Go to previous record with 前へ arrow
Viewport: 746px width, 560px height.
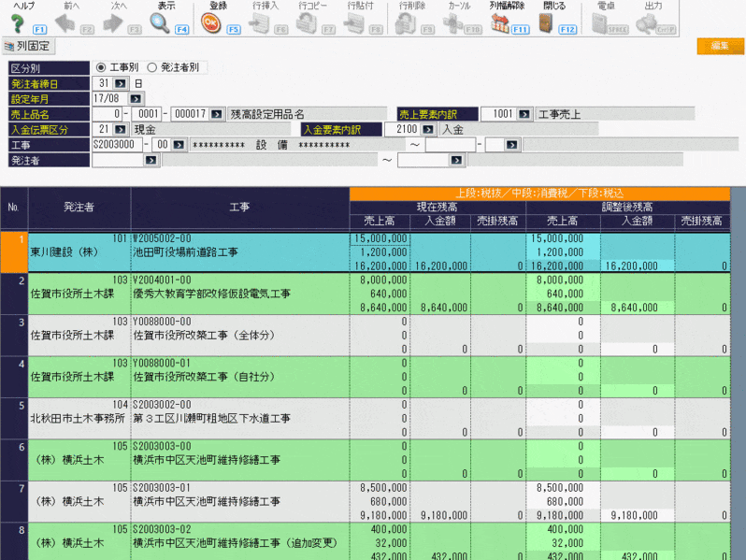65,23
